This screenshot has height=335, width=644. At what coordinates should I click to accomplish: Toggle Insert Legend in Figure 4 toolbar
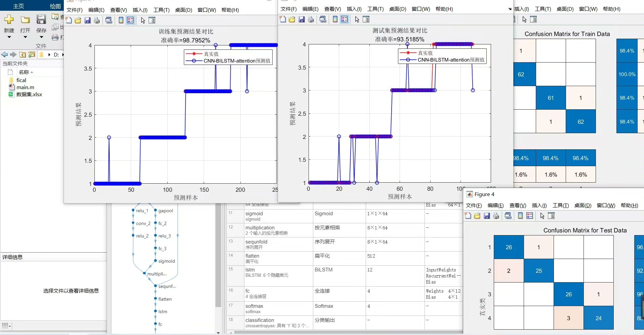(530, 216)
